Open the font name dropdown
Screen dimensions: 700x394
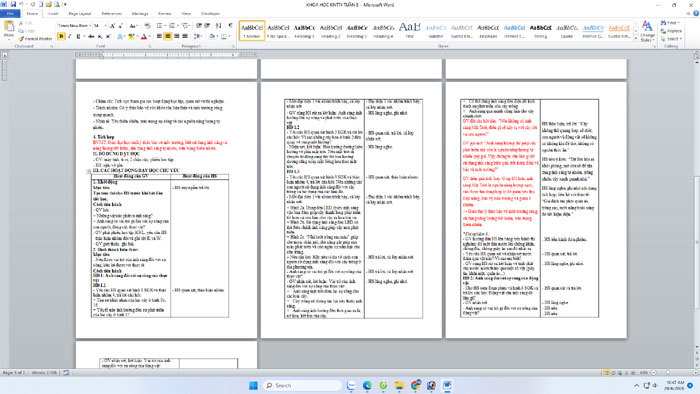tap(90, 26)
